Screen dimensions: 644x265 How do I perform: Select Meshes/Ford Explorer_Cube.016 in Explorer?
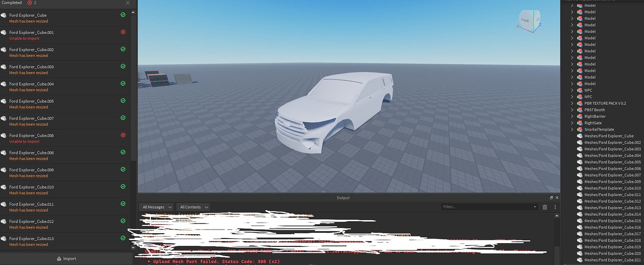613,227
